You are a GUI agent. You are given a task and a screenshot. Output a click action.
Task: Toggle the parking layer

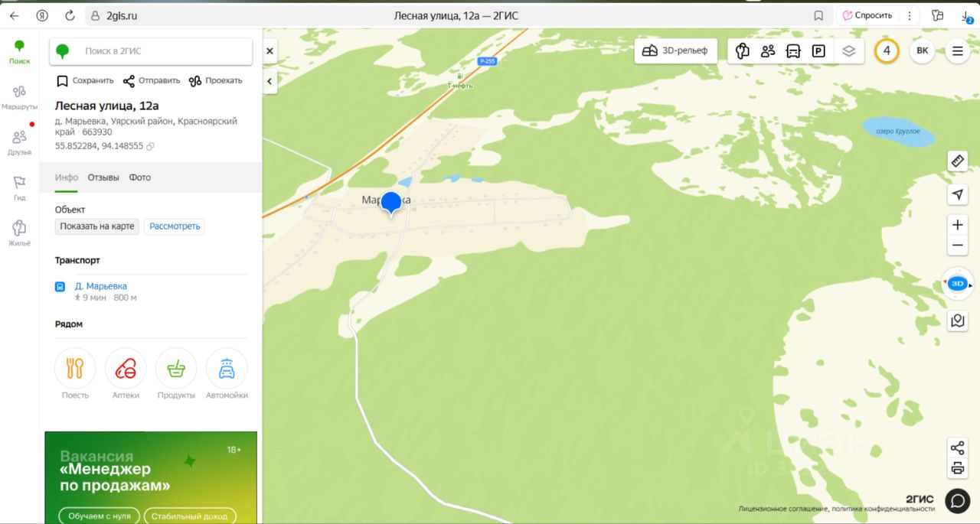coord(818,51)
